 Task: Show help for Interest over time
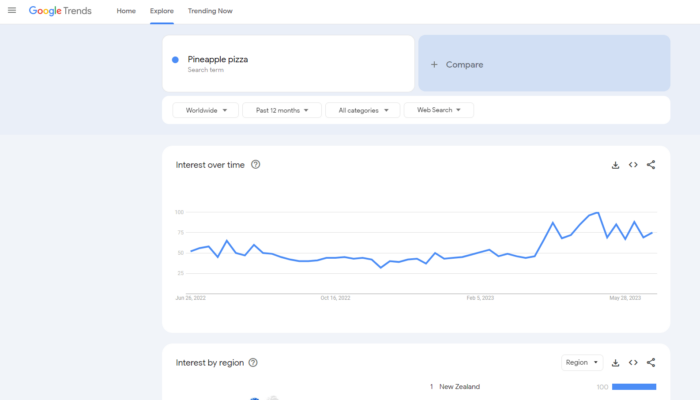point(255,164)
